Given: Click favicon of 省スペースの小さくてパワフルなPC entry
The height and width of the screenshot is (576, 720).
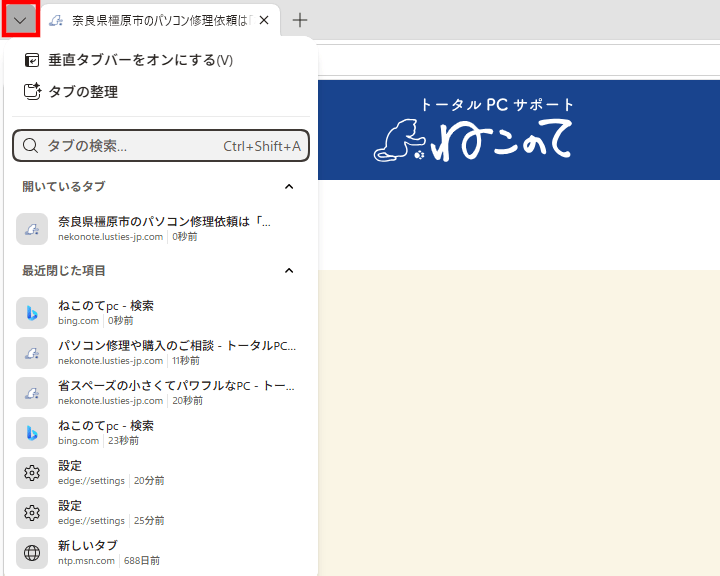Looking at the screenshot, I should [x=32, y=393].
